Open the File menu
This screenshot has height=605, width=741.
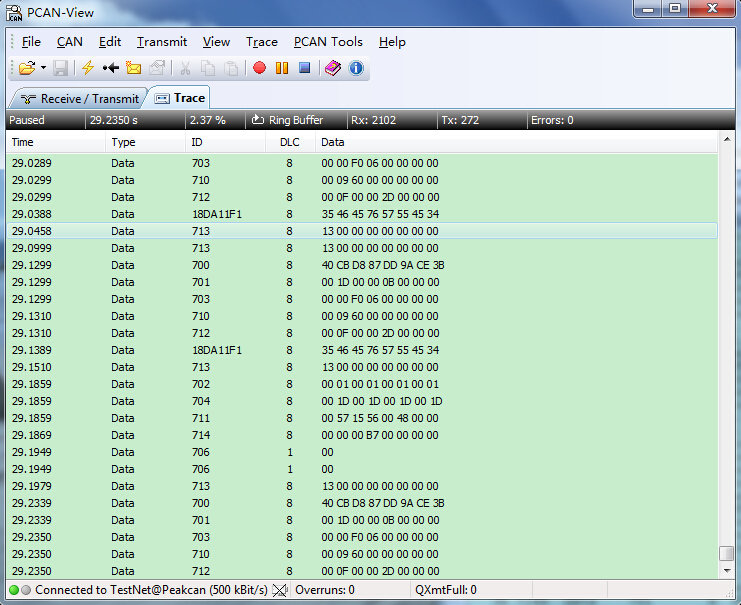pos(31,42)
